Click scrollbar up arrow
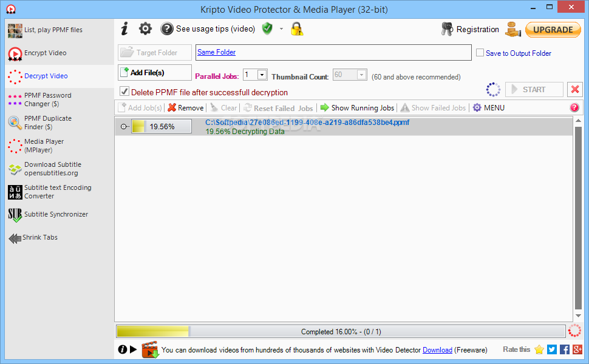 point(578,121)
